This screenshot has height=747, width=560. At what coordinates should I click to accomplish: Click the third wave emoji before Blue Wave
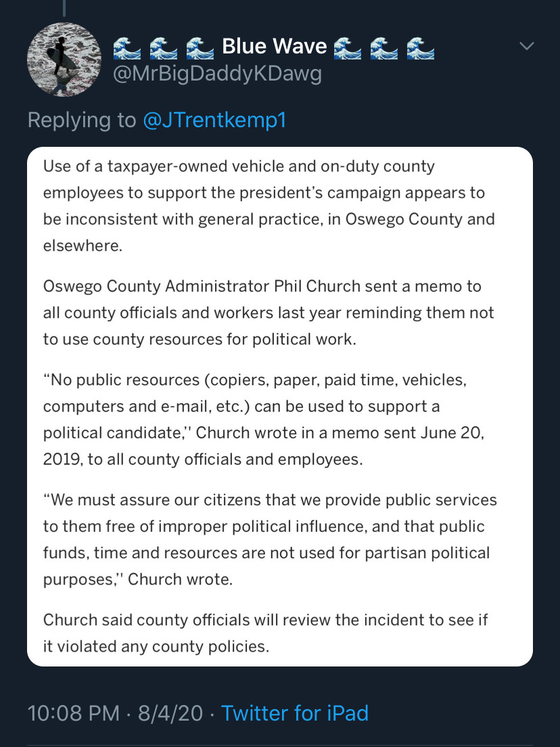(x=200, y=48)
